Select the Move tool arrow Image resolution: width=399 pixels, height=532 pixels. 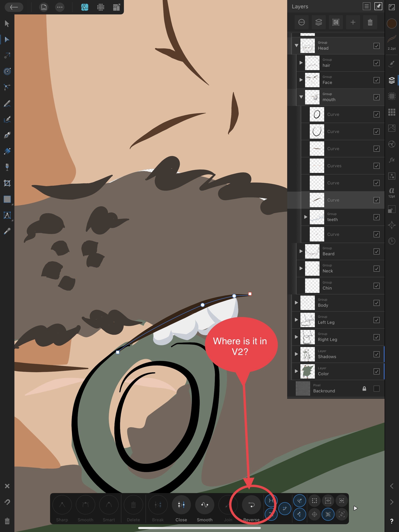pos(7,24)
